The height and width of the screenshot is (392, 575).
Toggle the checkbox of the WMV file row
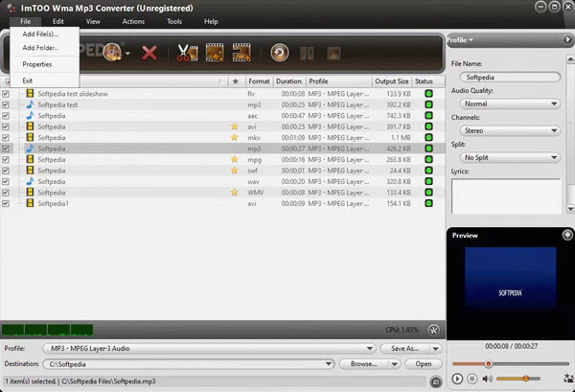point(7,192)
